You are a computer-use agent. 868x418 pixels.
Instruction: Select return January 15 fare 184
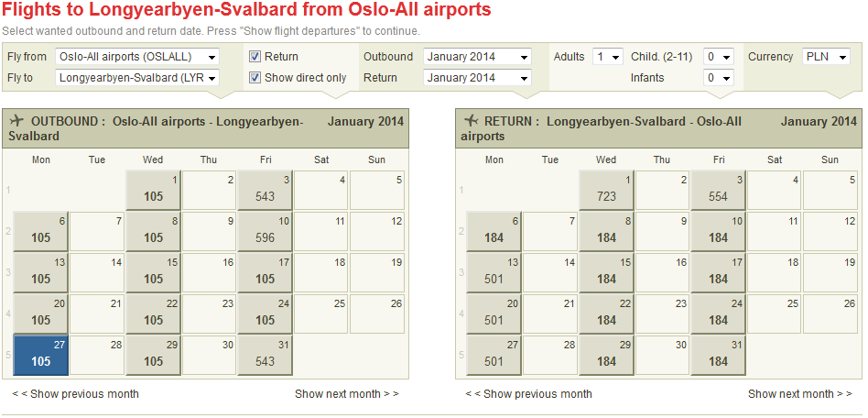(607, 273)
